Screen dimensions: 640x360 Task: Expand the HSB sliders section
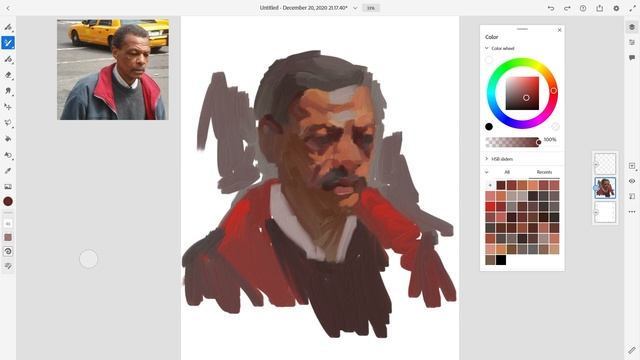pos(487,159)
